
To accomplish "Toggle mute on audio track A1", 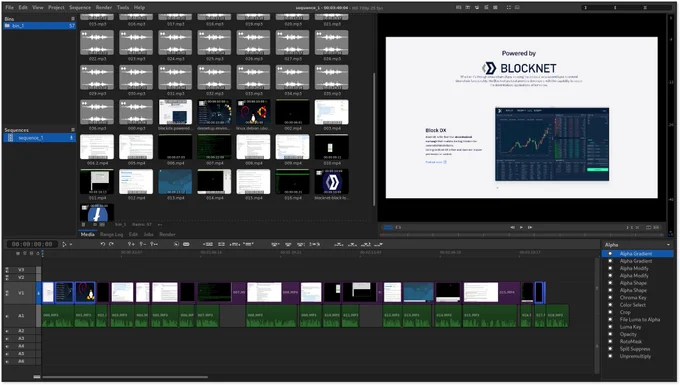I will click(7, 316).
